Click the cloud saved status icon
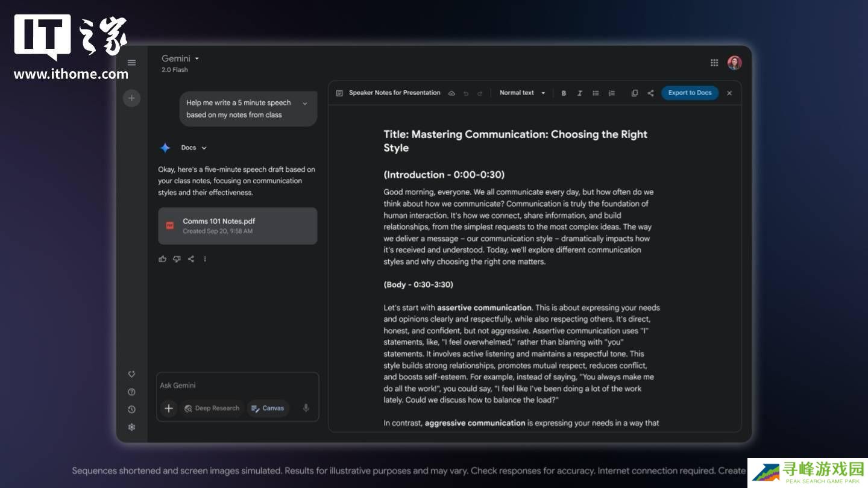The width and height of the screenshot is (868, 488). point(451,93)
